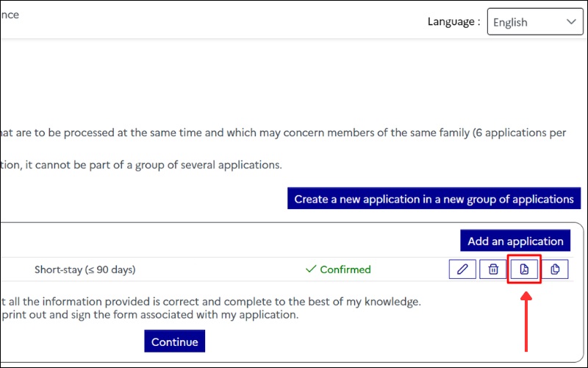The image size is (588, 368).
Task: Download the application PDF via highlighted icon
Action: (x=524, y=269)
